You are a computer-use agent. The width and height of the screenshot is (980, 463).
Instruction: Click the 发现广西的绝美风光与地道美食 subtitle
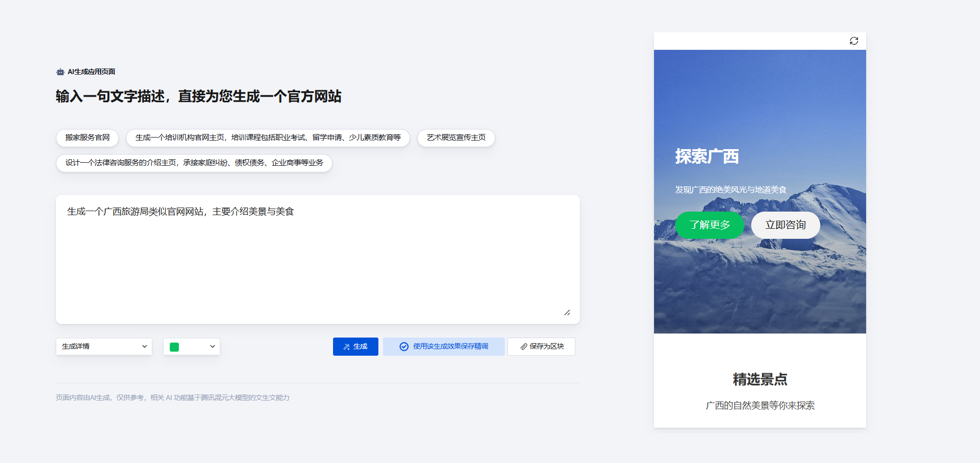pos(731,190)
